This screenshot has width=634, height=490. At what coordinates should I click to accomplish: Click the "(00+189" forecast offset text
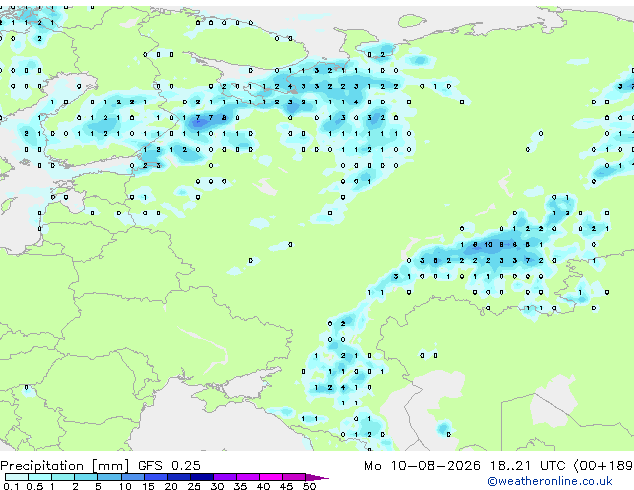pyautogui.click(x=603, y=466)
